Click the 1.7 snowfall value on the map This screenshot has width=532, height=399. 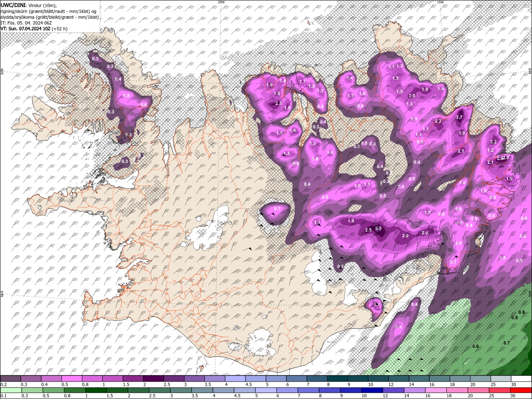(303, 82)
